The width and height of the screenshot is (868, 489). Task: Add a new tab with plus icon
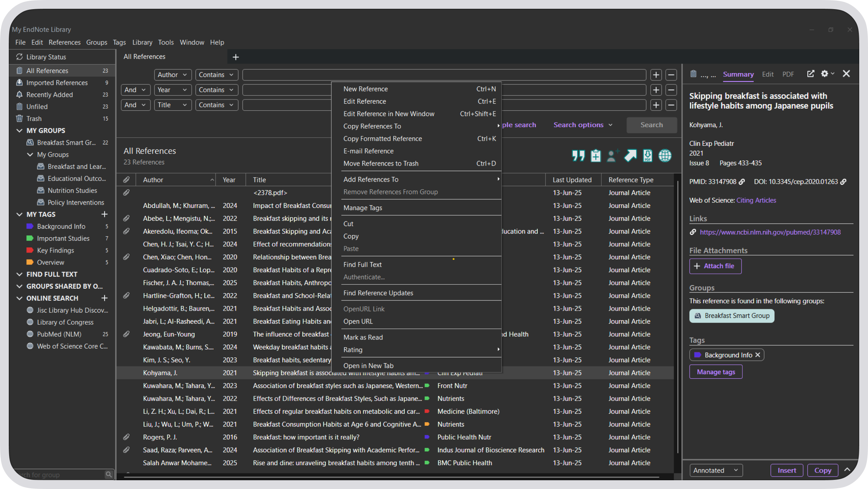tap(236, 57)
